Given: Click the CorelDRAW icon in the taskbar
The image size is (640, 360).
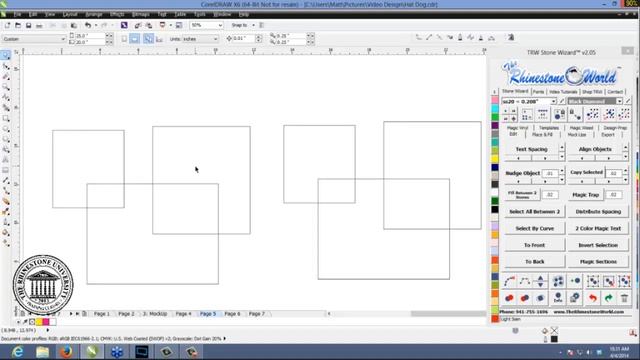Looking at the screenshot, I should point(92,351).
